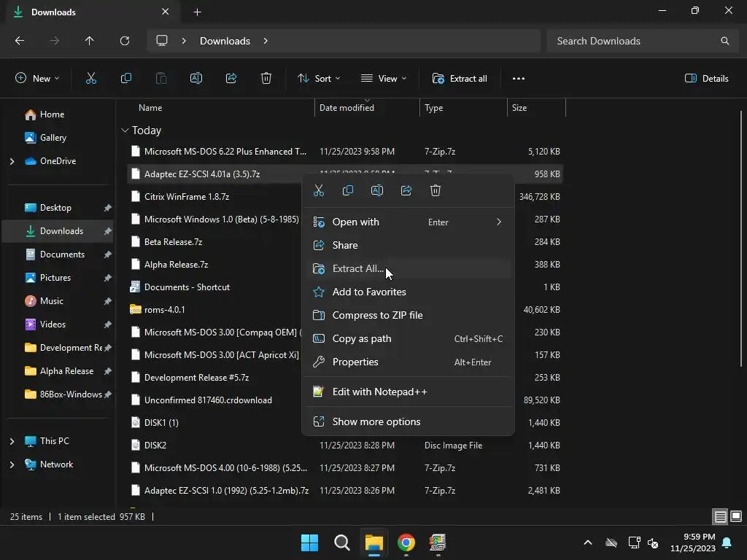The image size is (747, 560).
Task: Open the New dropdown
Action: coord(37,79)
